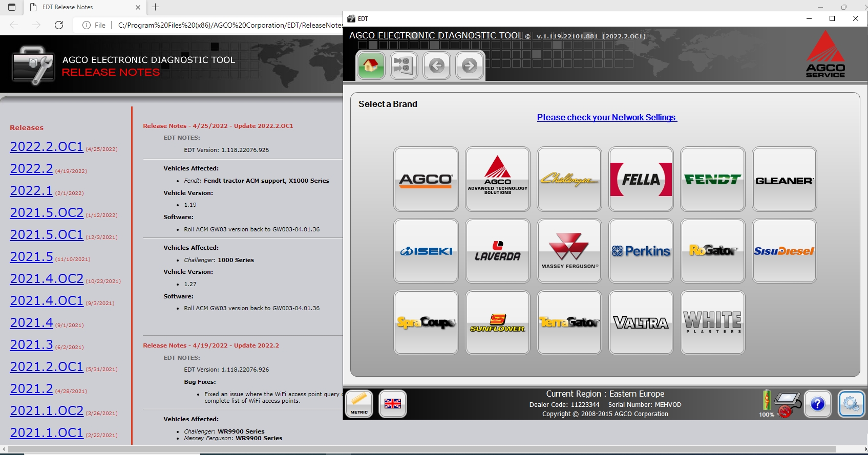Click 'Please check your Network Settings' link
This screenshot has width=868, height=455.
coord(607,117)
